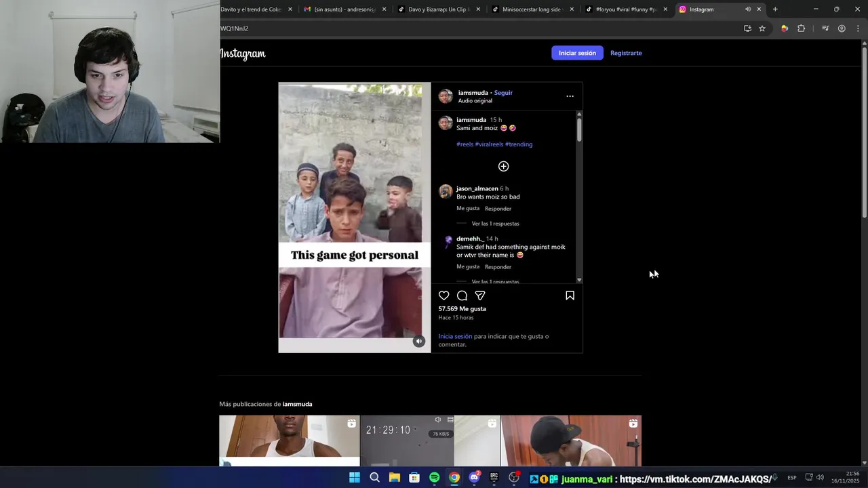Save the post with the bookmark icon
This screenshot has width=868, height=488.
pos(570,296)
